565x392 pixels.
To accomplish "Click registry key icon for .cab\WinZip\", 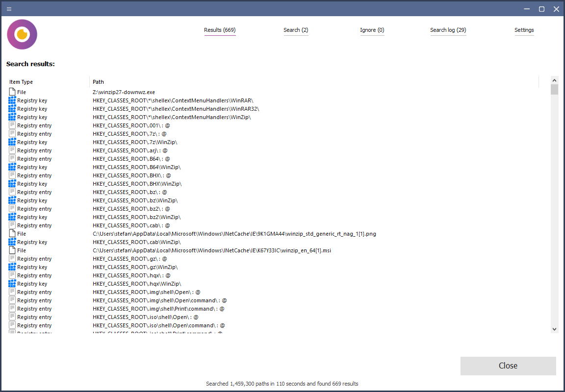I will [12, 242].
